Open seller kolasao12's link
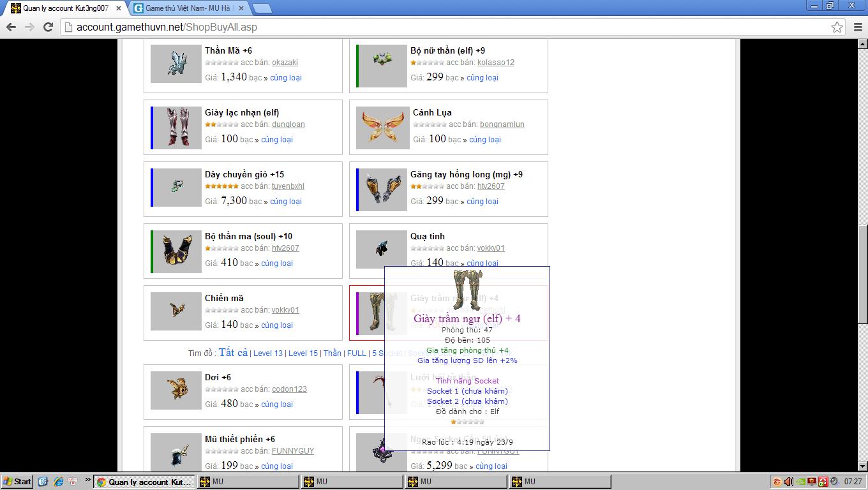868x490 pixels. [x=496, y=63]
